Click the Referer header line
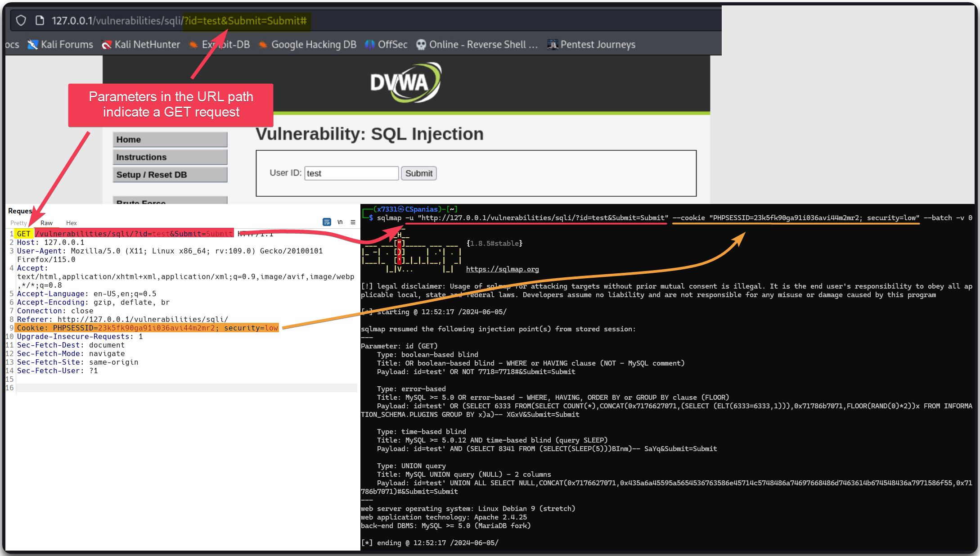Image resolution: width=980 pixels, height=556 pixels. pos(122,319)
